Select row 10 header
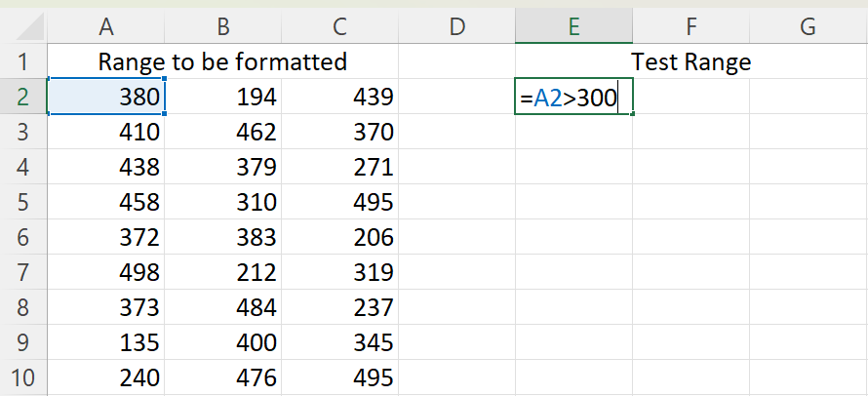This screenshot has height=396, width=868. click(x=23, y=377)
